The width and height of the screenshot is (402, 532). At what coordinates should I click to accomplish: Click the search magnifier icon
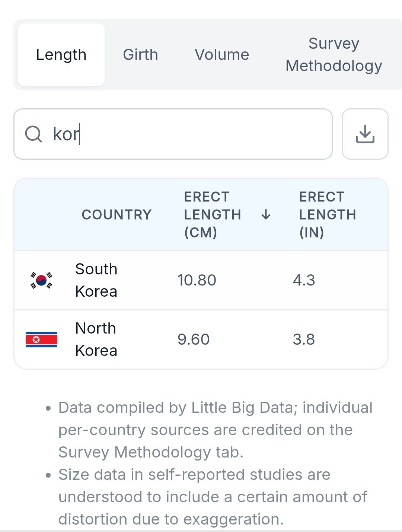pyautogui.click(x=33, y=134)
